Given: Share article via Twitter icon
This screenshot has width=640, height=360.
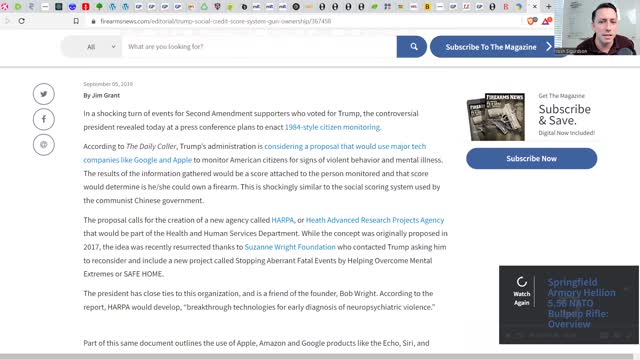Looking at the screenshot, I should pos(44,94).
